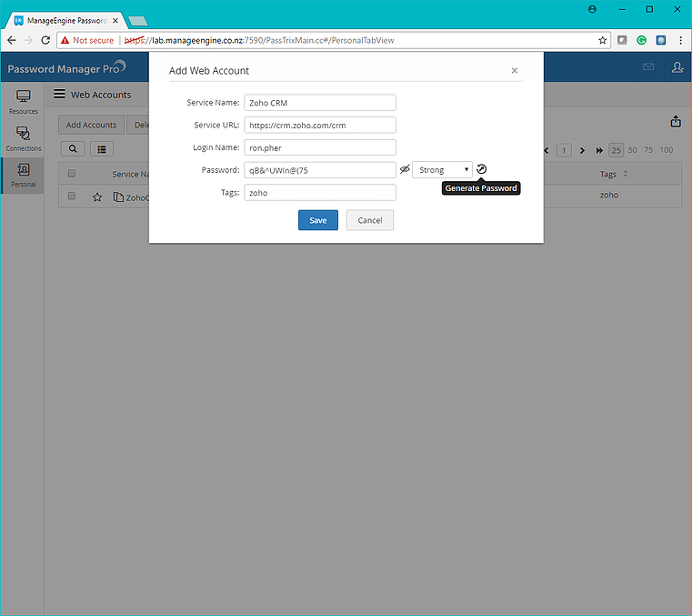Click the export icon at top right
The image size is (692, 616).
coord(676,121)
